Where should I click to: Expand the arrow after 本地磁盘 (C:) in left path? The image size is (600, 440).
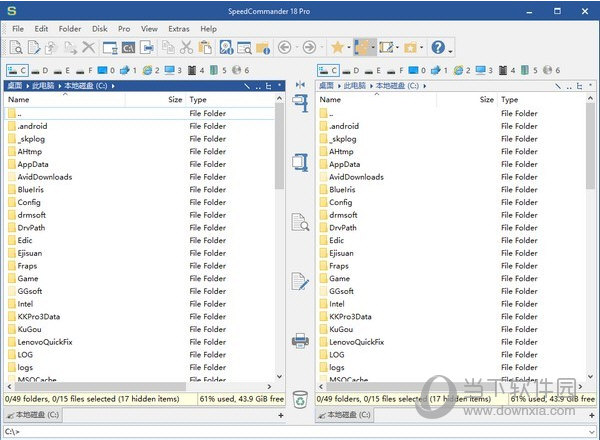click(113, 86)
